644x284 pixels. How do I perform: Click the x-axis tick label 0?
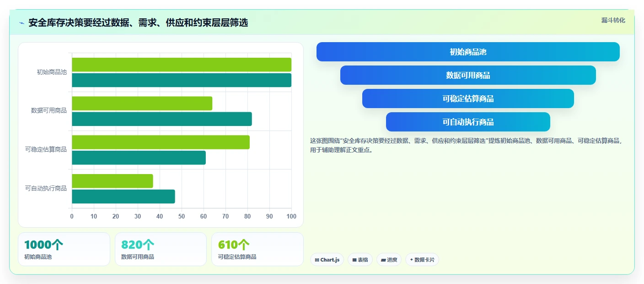(72, 216)
